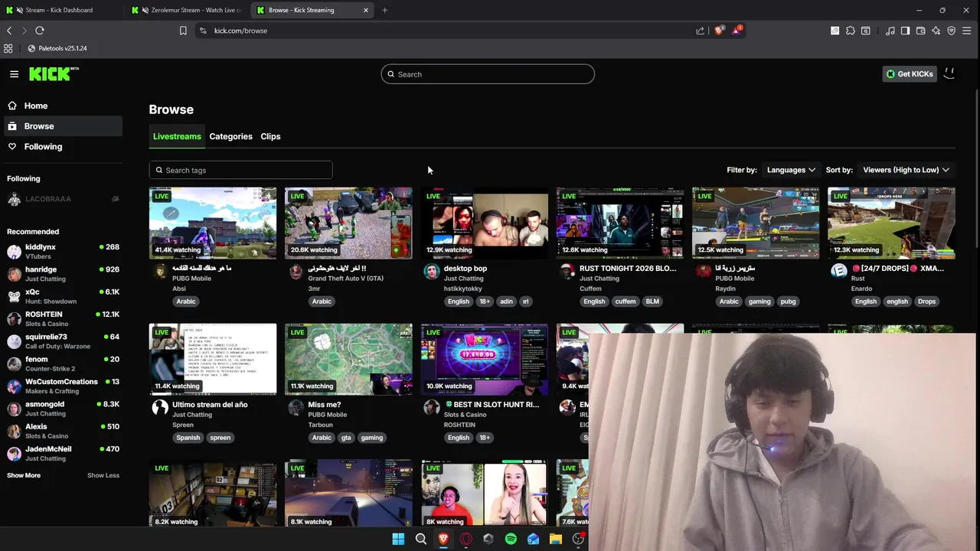
Task: Click the Spanish tag under Spreen stream
Action: coord(188,438)
